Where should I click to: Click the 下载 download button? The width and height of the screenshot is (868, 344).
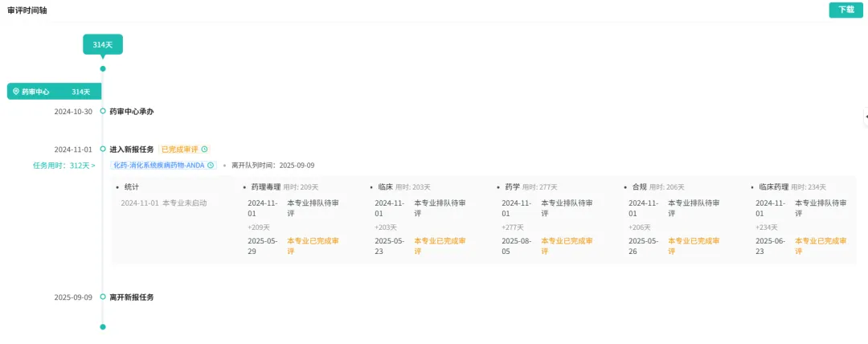845,10
